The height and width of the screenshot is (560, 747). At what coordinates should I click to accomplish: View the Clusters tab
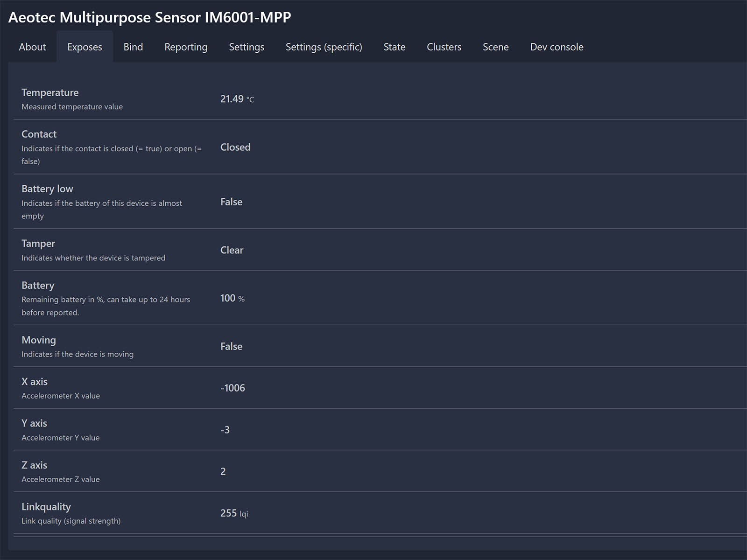coord(444,47)
